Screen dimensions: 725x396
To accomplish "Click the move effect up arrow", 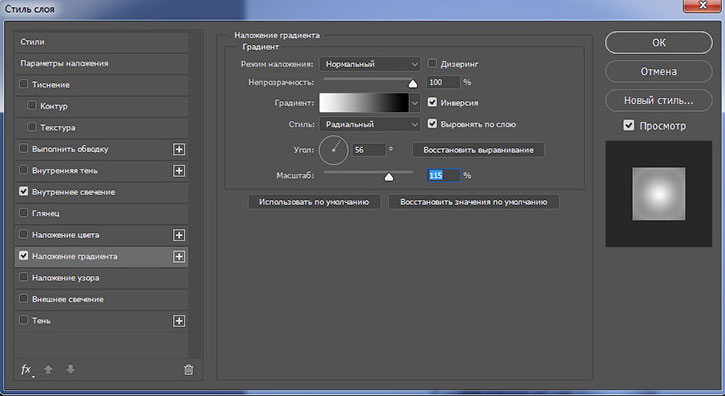I will pos(48,369).
